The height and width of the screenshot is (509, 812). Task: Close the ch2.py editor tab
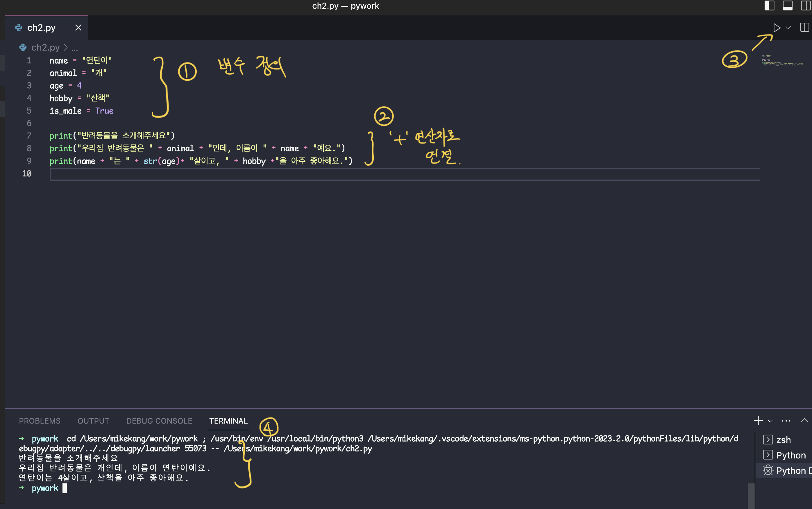coord(78,28)
